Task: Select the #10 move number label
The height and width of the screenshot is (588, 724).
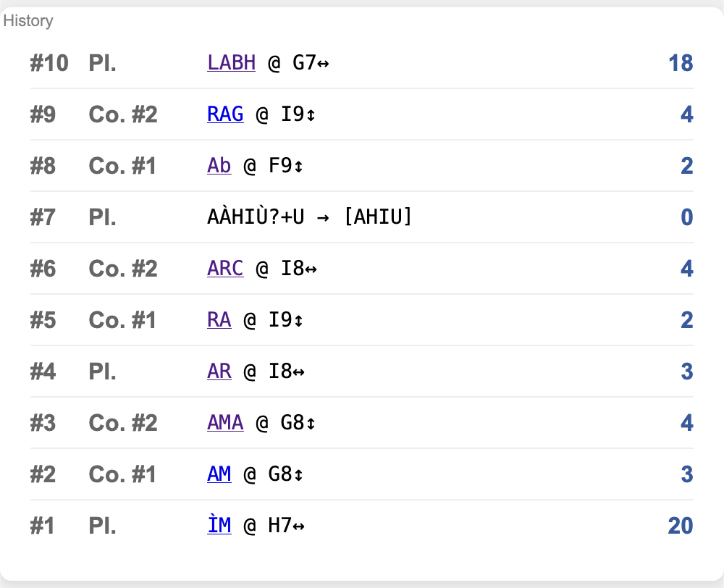Action: point(49,63)
